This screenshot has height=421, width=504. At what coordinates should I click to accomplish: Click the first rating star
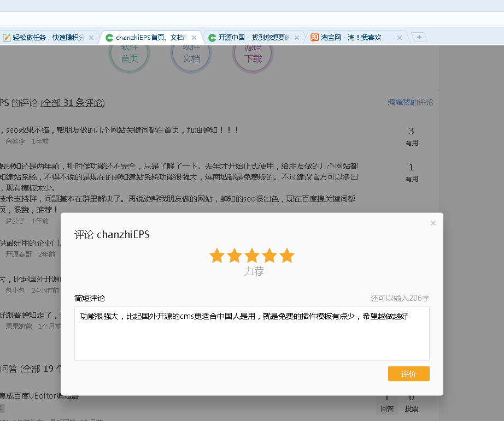coord(217,256)
